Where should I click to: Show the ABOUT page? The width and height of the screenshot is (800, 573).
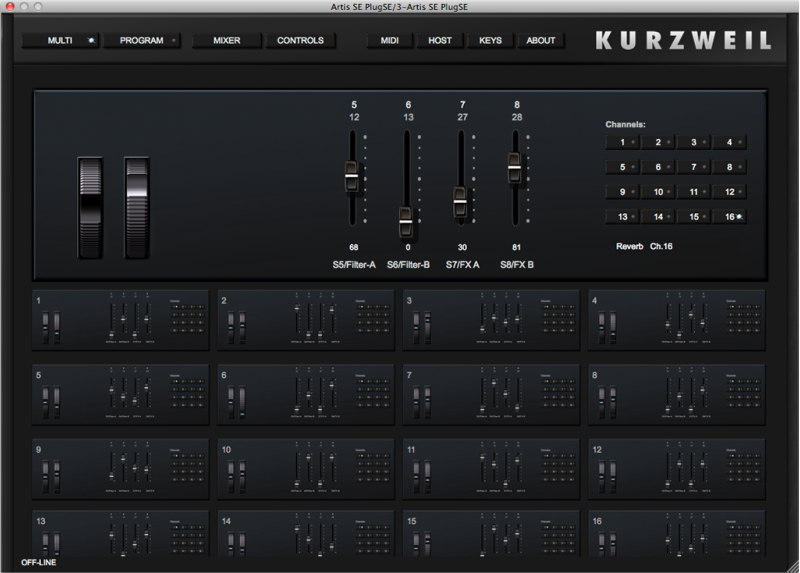coord(541,41)
